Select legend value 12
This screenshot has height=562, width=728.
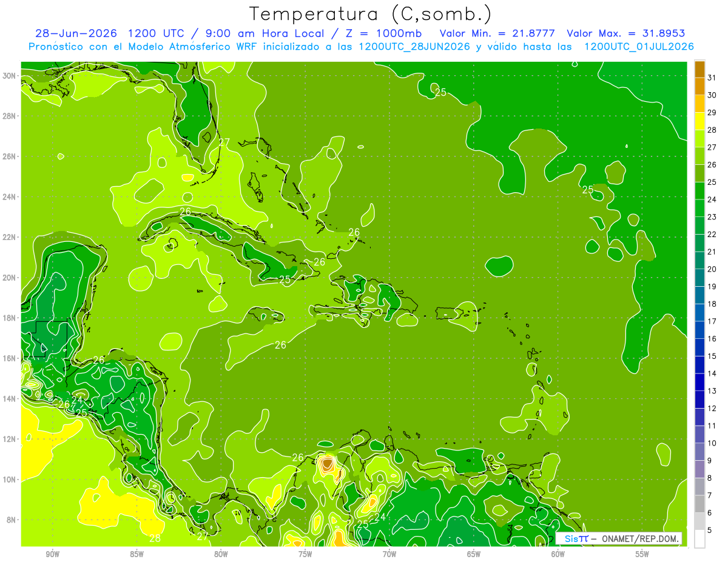712,408
